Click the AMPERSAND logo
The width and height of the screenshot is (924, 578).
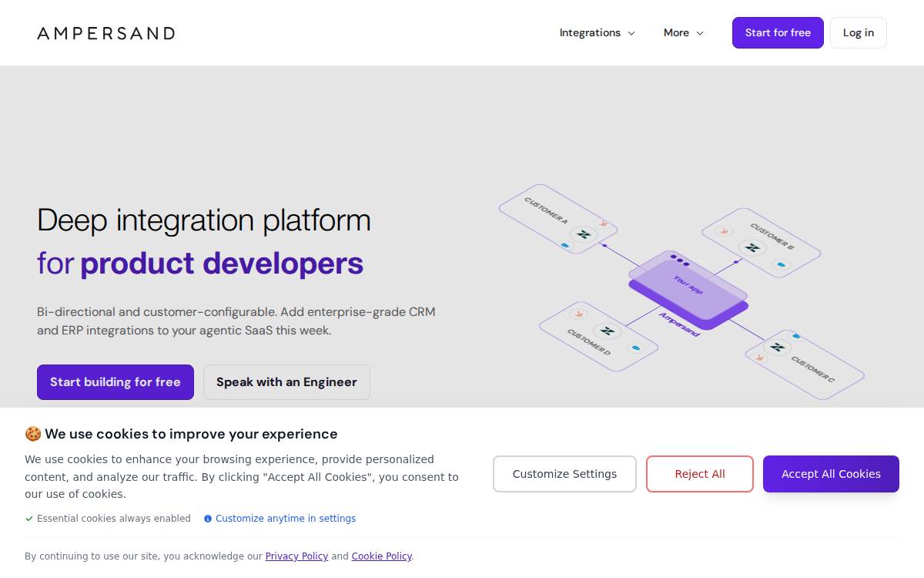tap(106, 33)
